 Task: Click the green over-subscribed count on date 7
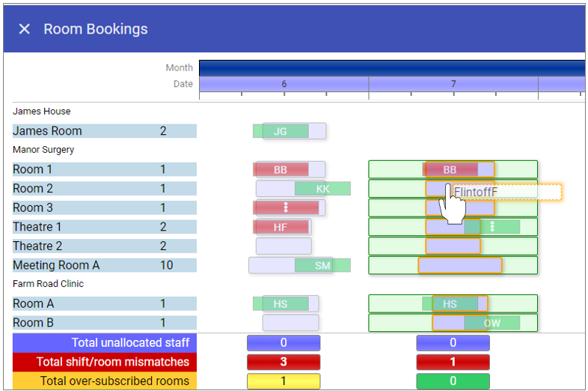453,381
